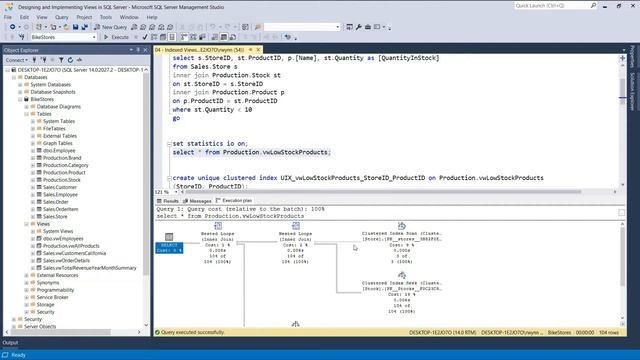Toggle Include Actual Execution Plan icon
640x360 pixels.
click(184, 37)
